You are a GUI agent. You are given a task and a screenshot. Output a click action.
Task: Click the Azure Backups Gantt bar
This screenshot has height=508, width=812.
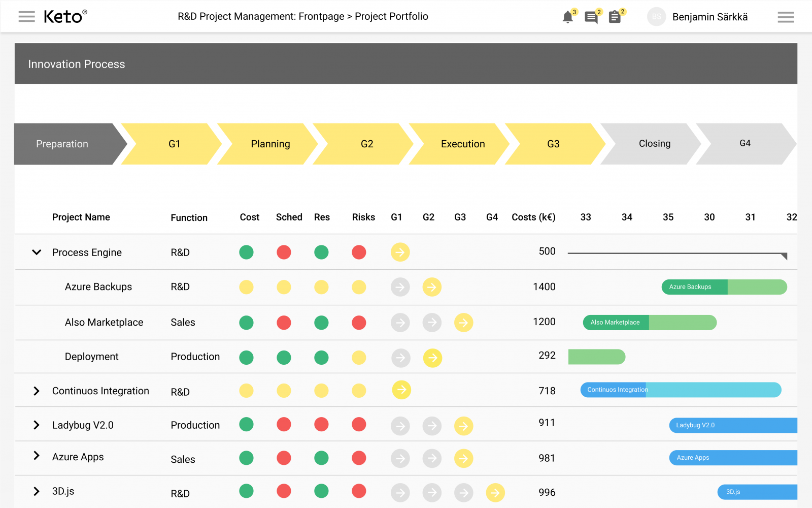pyautogui.click(x=724, y=287)
